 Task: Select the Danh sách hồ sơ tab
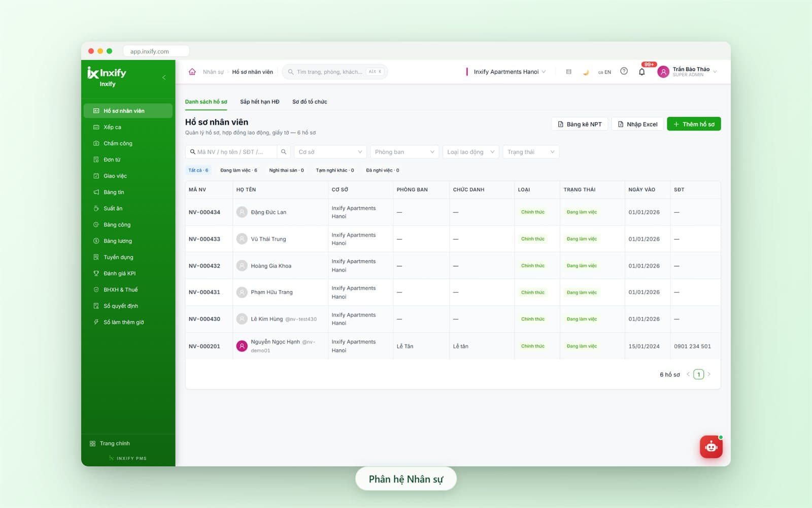(x=206, y=102)
